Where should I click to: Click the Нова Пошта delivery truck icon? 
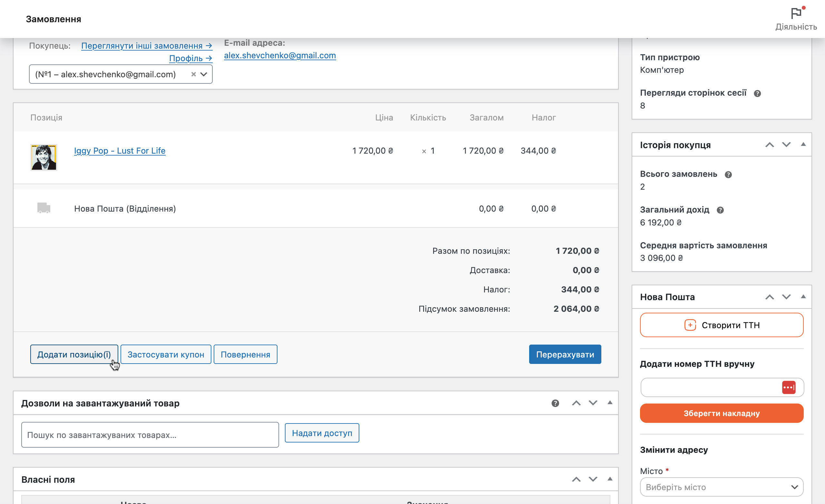tap(44, 208)
